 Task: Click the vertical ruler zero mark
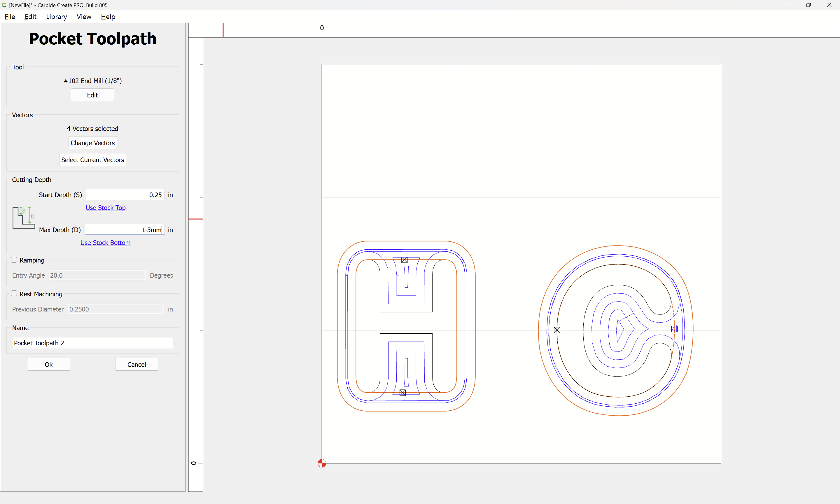194,463
